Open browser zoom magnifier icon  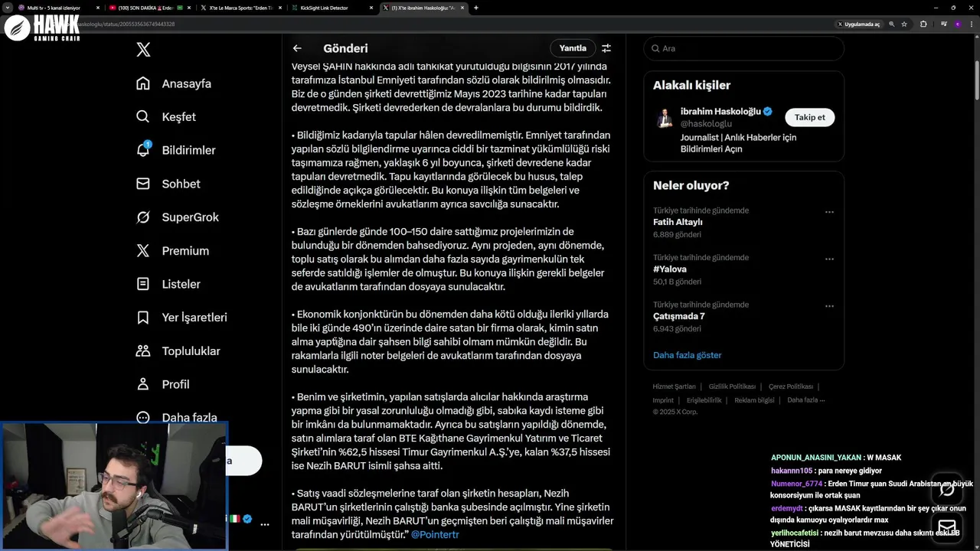[891, 24]
